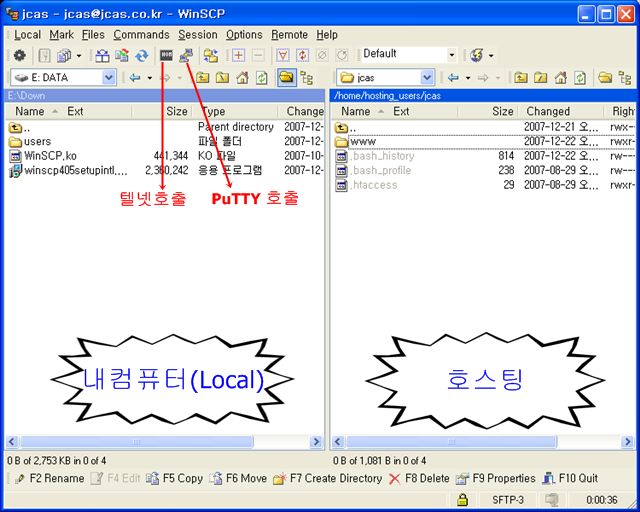Expand the queue icon dropdown arrow
This screenshot has height=512, width=640.
79,56
